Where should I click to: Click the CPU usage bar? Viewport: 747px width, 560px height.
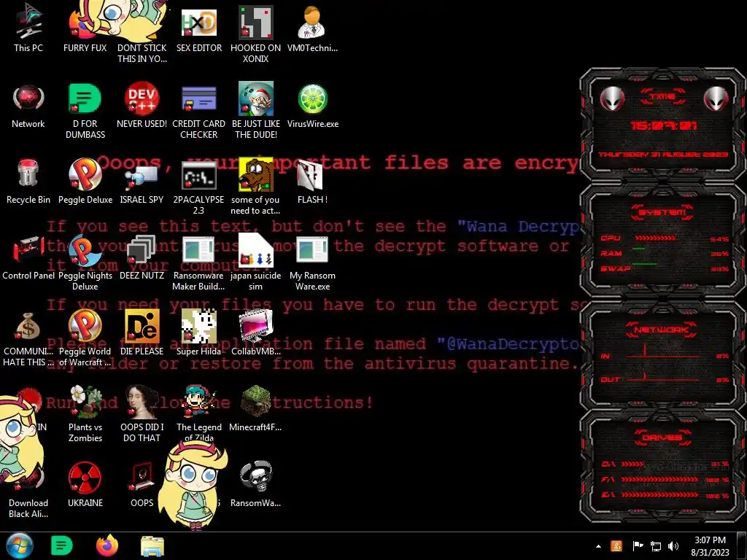656,238
